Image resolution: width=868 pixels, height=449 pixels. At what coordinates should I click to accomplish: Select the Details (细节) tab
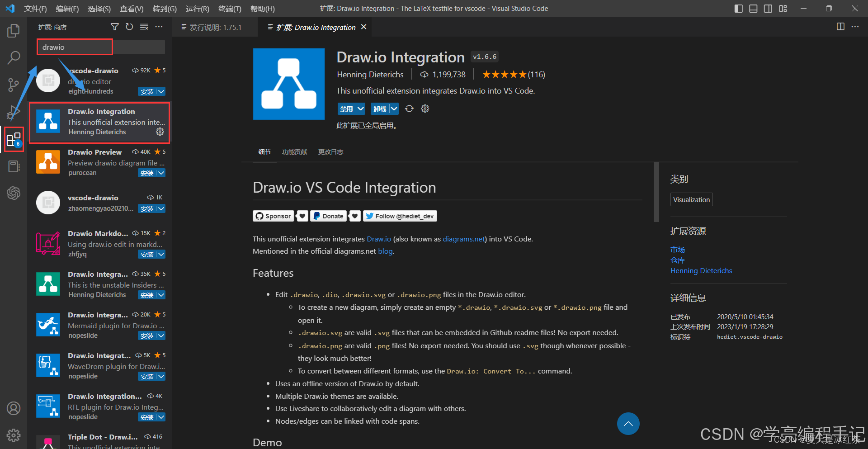[x=264, y=152]
